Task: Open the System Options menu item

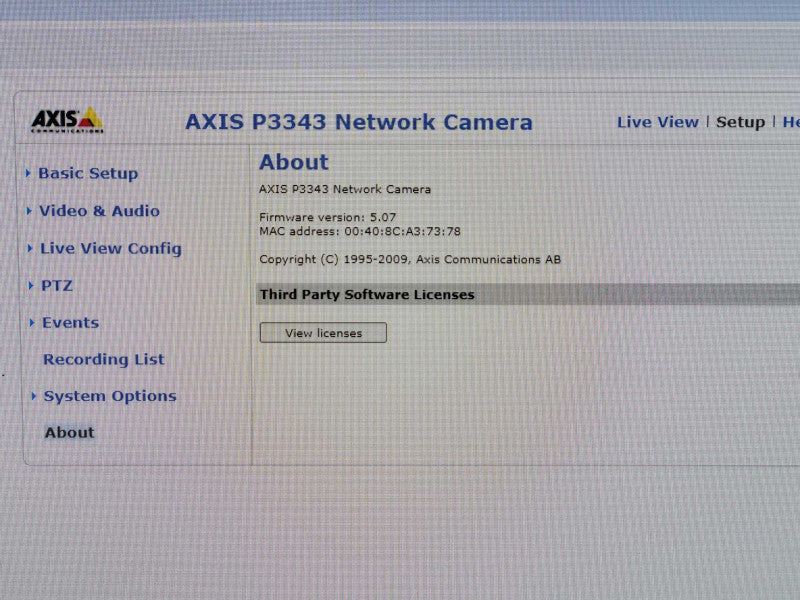Action: 110,396
